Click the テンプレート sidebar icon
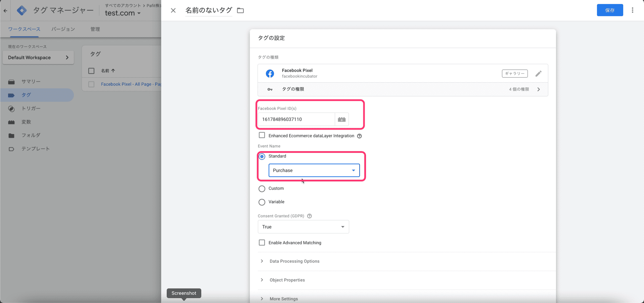The height and width of the screenshot is (303, 644). point(11,149)
